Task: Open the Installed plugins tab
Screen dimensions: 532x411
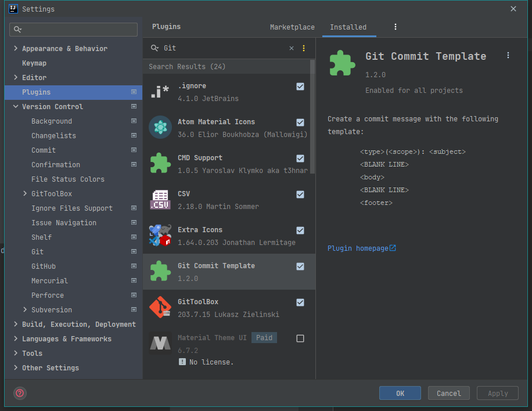Action: click(348, 27)
